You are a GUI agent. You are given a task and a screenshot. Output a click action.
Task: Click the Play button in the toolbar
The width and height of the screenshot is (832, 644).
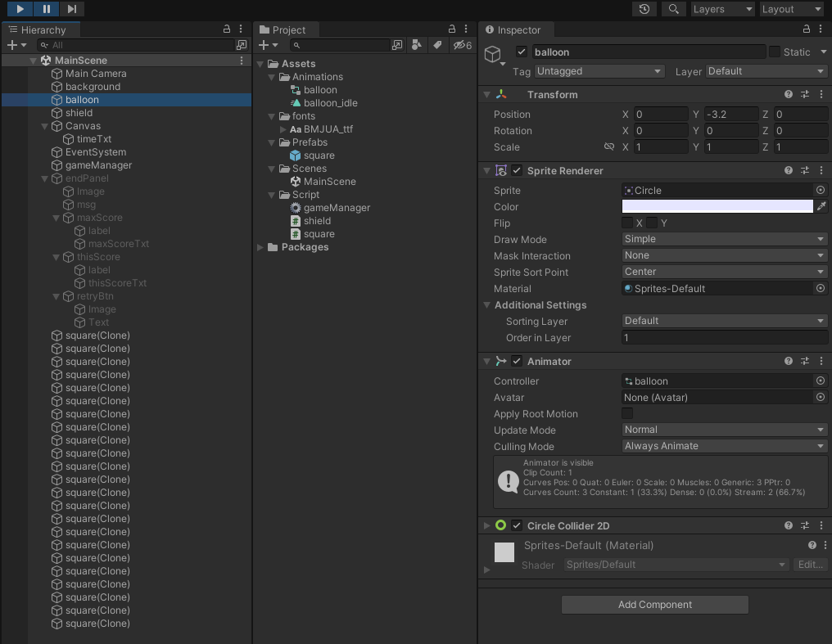(x=20, y=8)
